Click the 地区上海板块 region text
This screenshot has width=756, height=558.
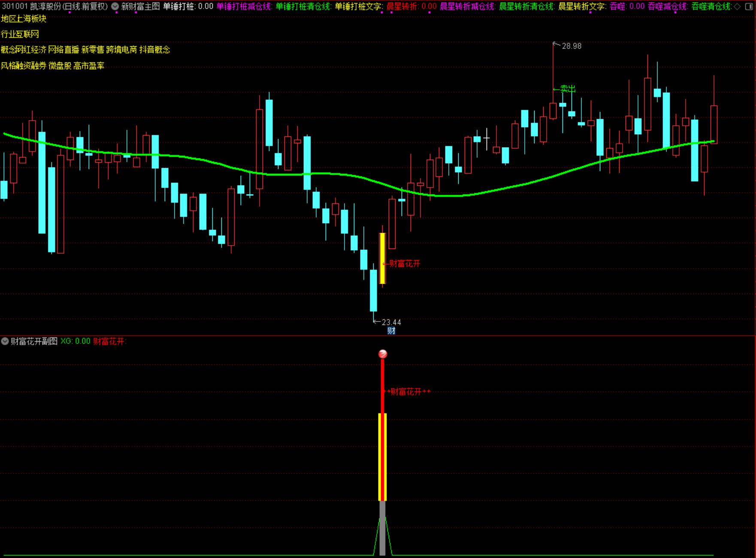[x=24, y=18]
